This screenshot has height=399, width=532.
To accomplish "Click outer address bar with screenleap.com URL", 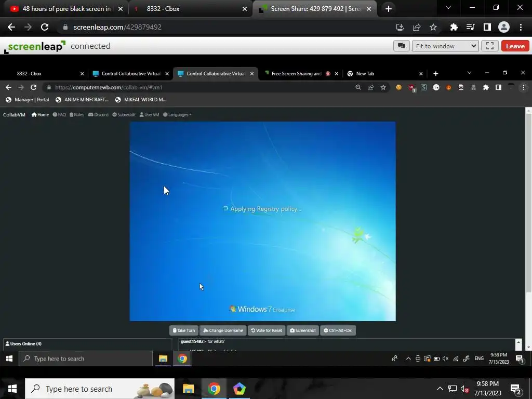I will pos(224,27).
